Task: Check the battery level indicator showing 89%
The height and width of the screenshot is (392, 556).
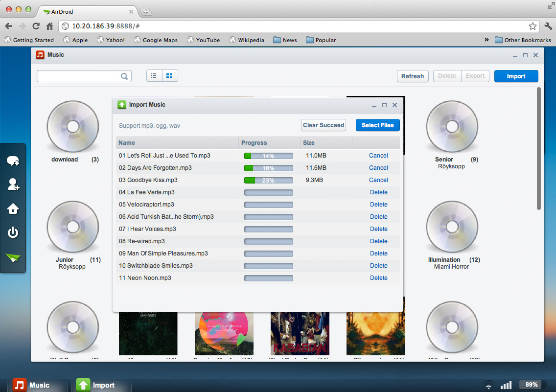Action: [x=531, y=385]
